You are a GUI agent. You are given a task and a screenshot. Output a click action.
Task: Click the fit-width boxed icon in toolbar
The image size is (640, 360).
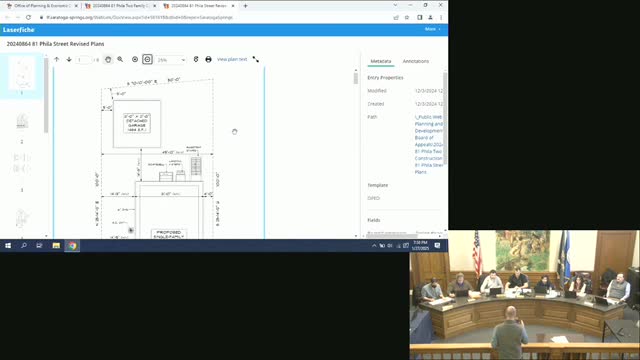point(147,60)
